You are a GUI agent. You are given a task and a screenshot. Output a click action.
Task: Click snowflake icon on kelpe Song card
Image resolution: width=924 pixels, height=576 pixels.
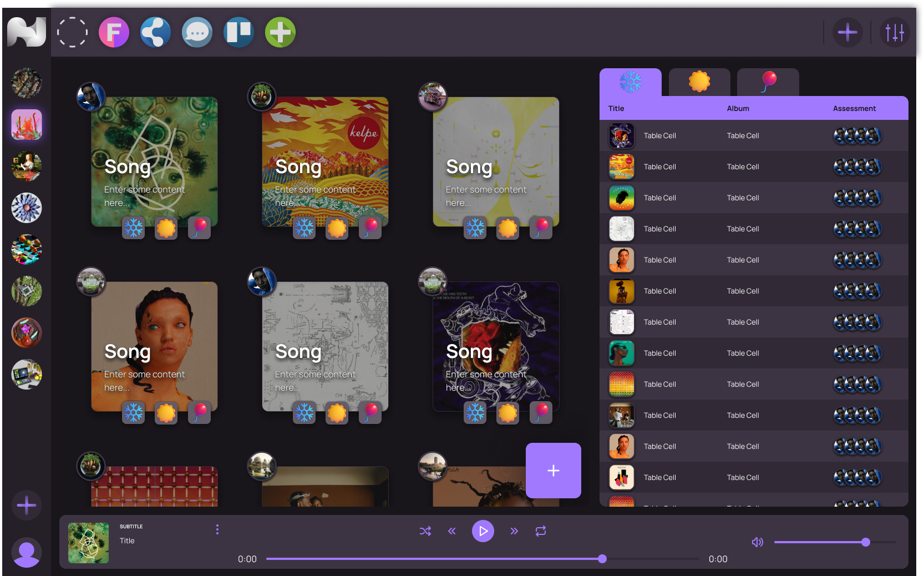click(x=304, y=228)
